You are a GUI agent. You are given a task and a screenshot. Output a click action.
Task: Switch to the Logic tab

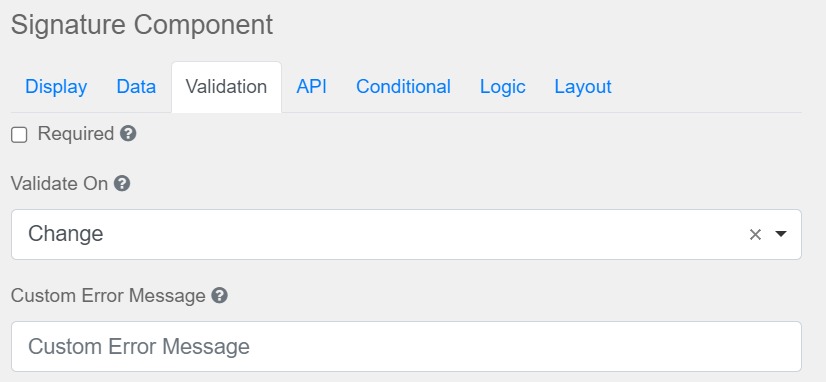coord(503,87)
